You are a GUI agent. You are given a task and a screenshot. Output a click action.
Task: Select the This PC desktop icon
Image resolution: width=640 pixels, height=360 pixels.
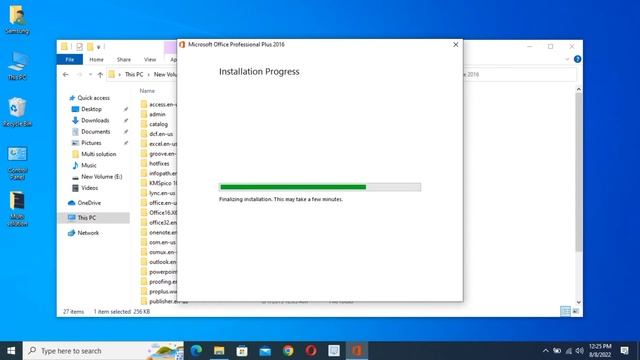17,65
